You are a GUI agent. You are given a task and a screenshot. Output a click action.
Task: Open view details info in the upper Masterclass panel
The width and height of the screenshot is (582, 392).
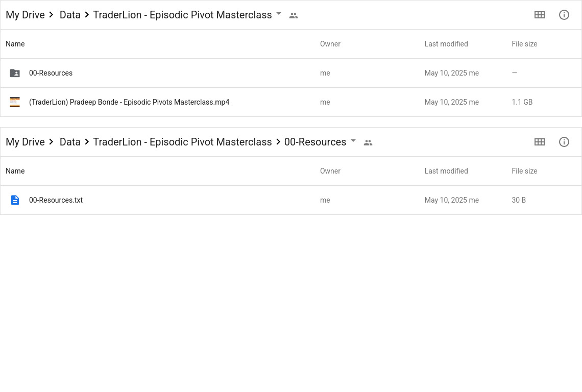pyautogui.click(x=564, y=15)
